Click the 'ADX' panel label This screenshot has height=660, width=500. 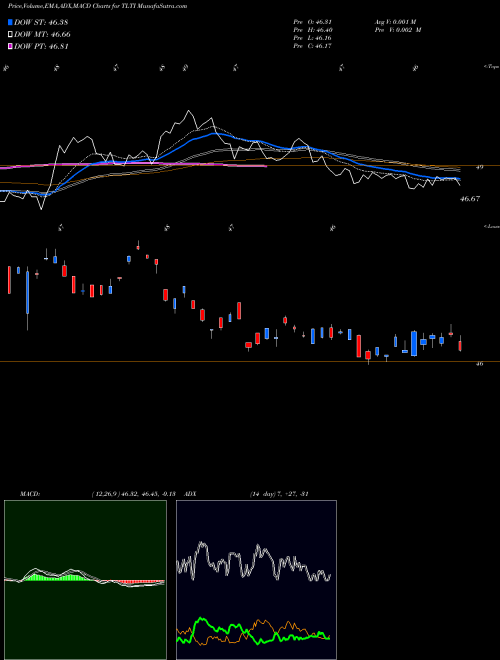[x=190, y=494]
